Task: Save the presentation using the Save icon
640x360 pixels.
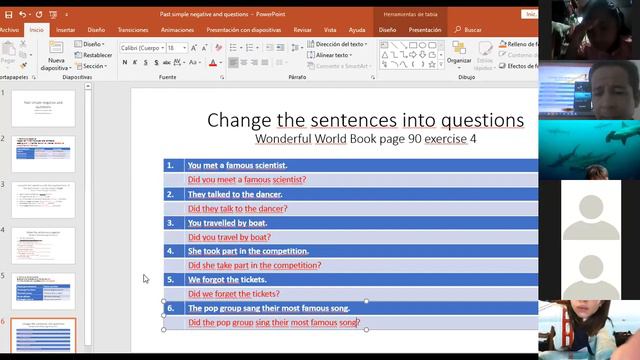Action: (x=9, y=15)
